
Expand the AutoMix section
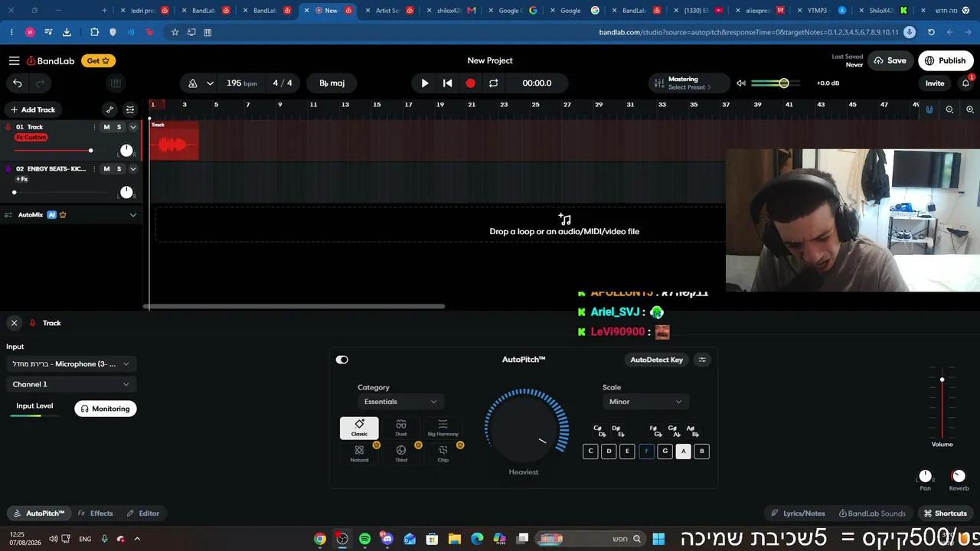click(132, 215)
